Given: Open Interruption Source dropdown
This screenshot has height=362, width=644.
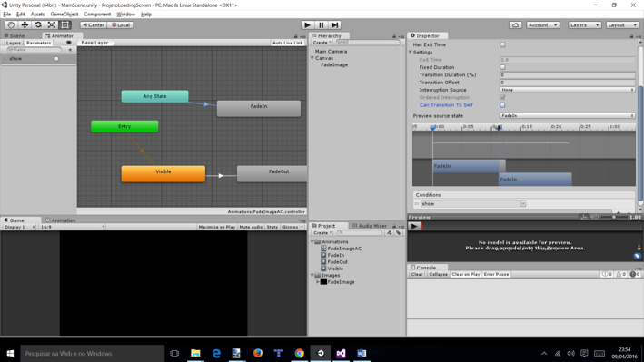Looking at the screenshot, I should click(567, 90).
